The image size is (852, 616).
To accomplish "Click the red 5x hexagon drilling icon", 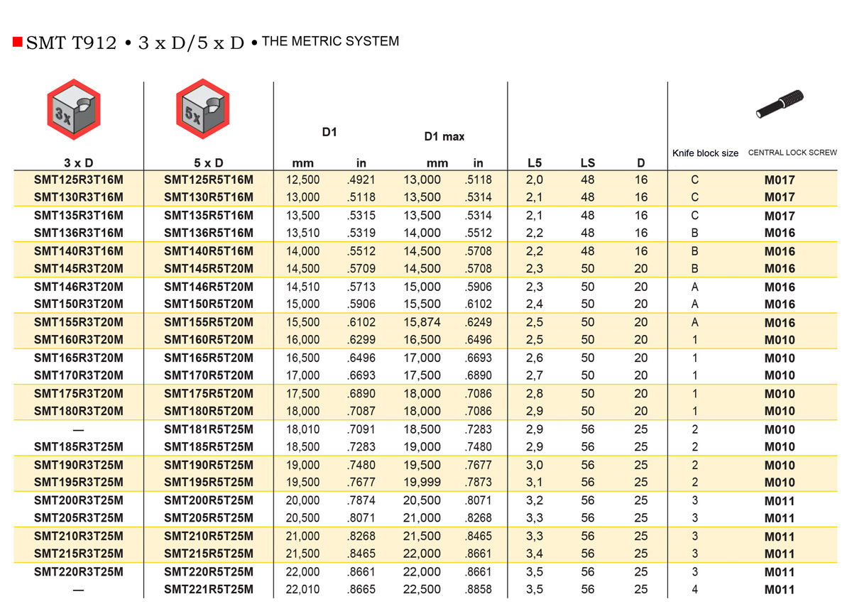I will pyautogui.click(x=203, y=110).
